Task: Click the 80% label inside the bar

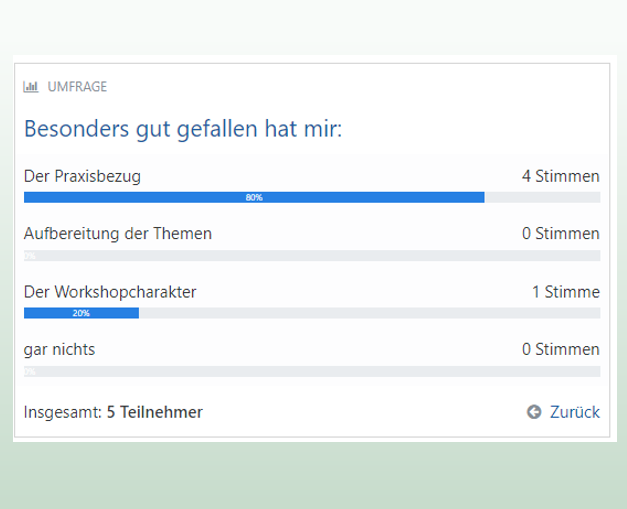Action: pyautogui.click(x=254, y=198)
